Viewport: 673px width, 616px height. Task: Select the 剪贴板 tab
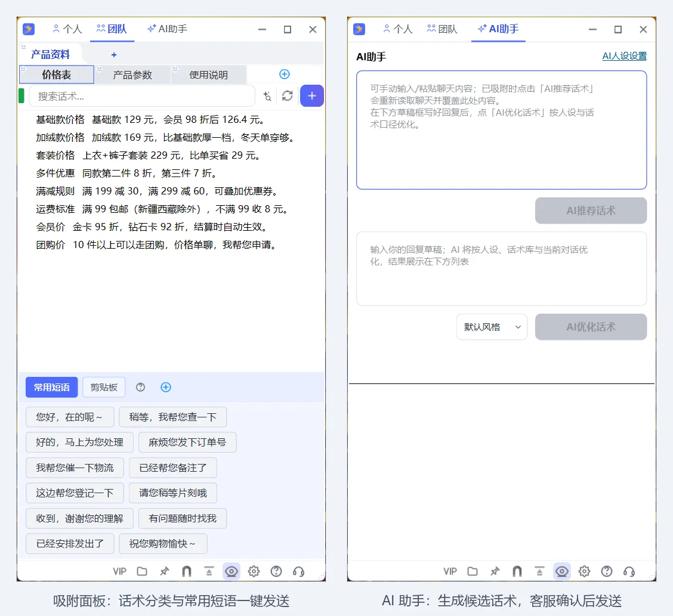pyautogui.click(x=104, y=388)
